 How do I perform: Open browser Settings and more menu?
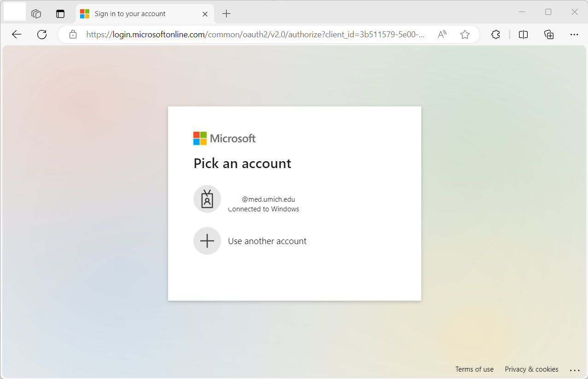point(574,35)
